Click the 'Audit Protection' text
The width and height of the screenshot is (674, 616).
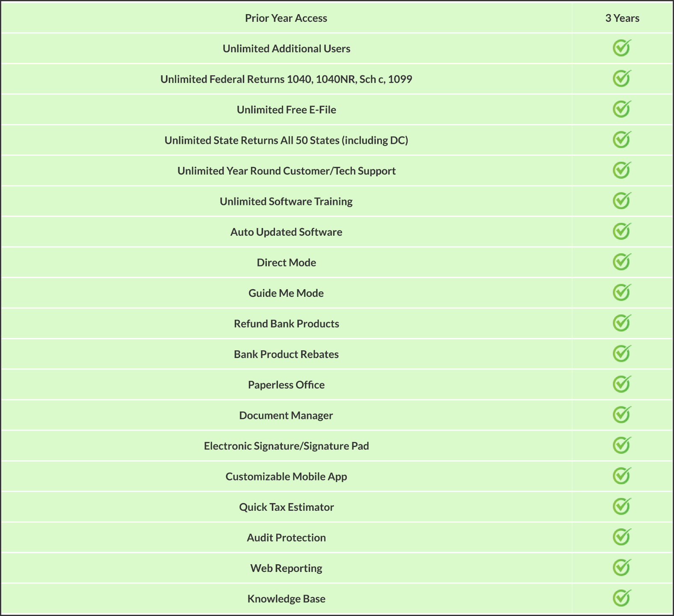(287, 538)
